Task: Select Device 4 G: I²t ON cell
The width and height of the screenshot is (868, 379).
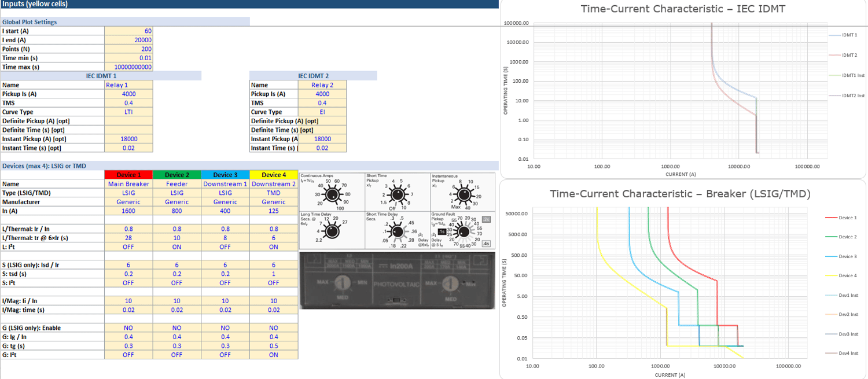Action: [274, 355]
